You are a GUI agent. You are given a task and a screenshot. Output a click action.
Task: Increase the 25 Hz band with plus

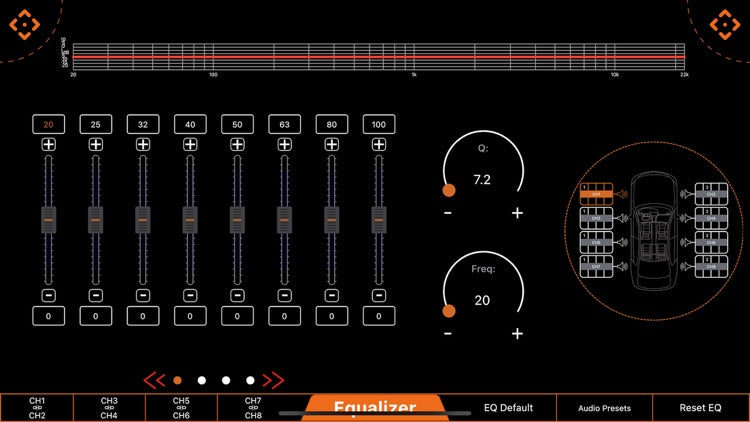96,144
